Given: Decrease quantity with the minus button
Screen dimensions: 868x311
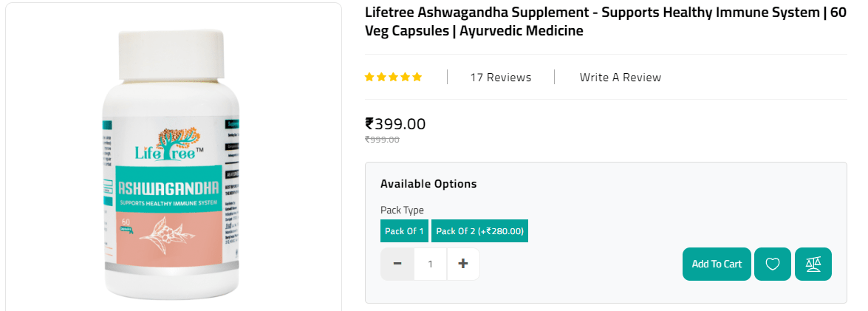Looking at the screenshot, I should [397, 264].
